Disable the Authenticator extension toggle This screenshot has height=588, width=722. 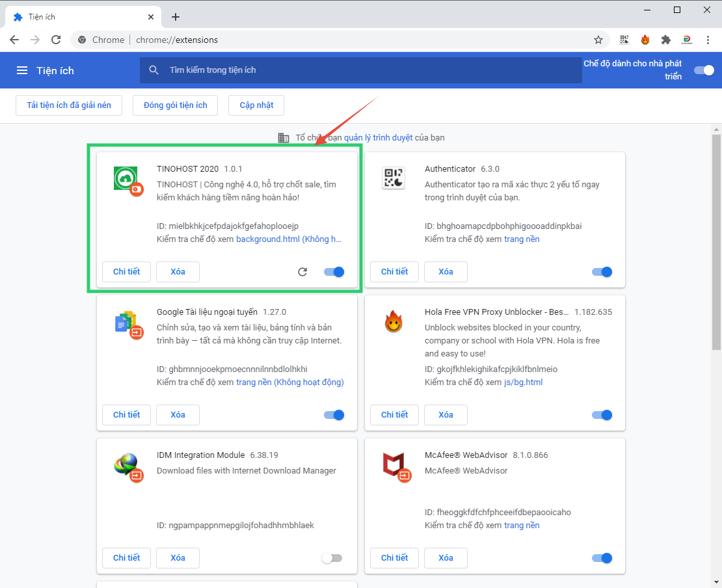tap(602, 272)
